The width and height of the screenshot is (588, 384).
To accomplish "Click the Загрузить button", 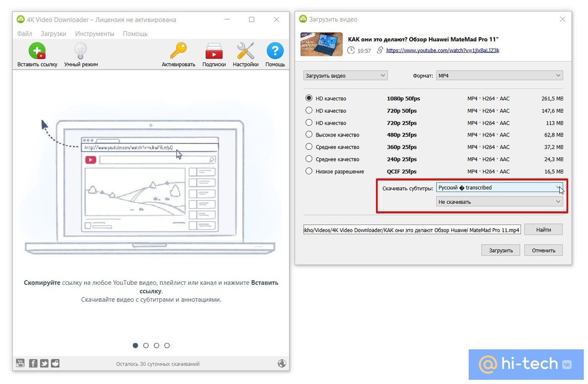I will (501, 250).
